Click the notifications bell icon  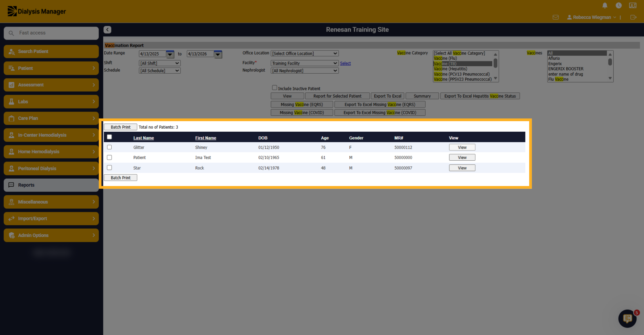(x=605, y=5)
